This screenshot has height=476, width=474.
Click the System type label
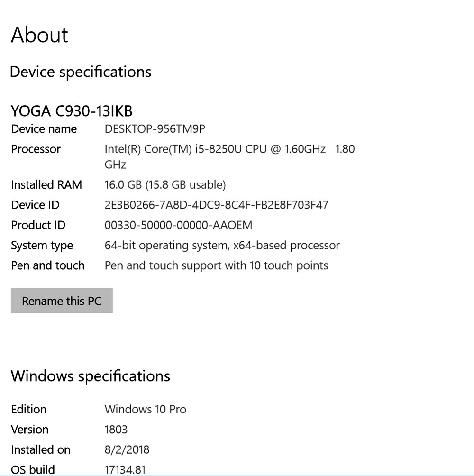pyautogui.click(x=42, y=245)
